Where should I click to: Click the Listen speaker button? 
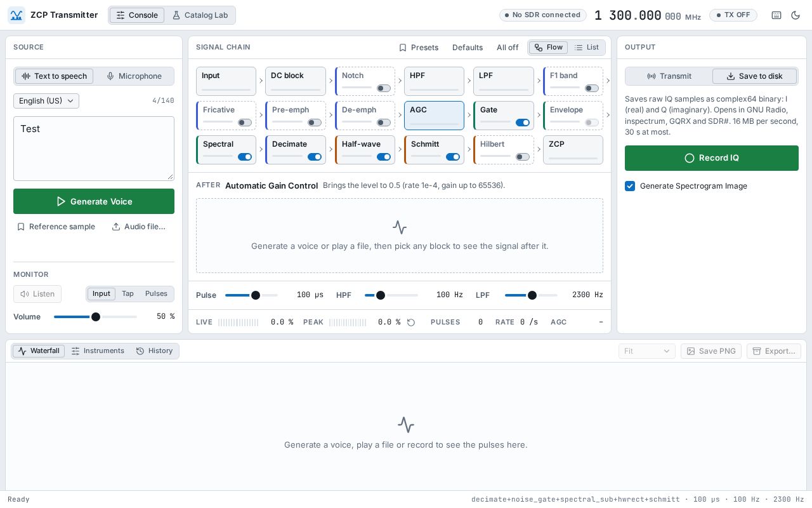click(x=37, y=294)
